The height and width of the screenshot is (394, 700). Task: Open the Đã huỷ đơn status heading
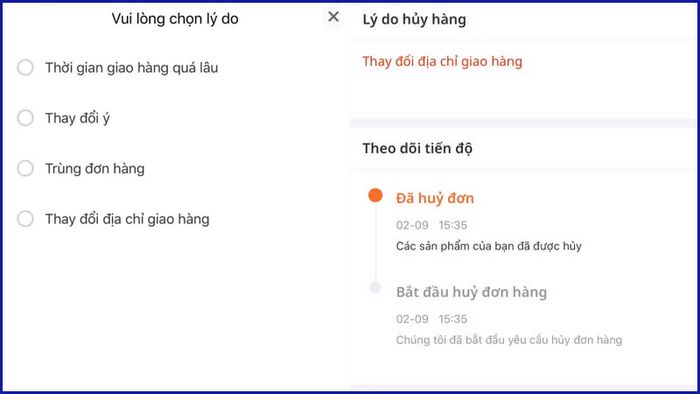coord(435,198)
